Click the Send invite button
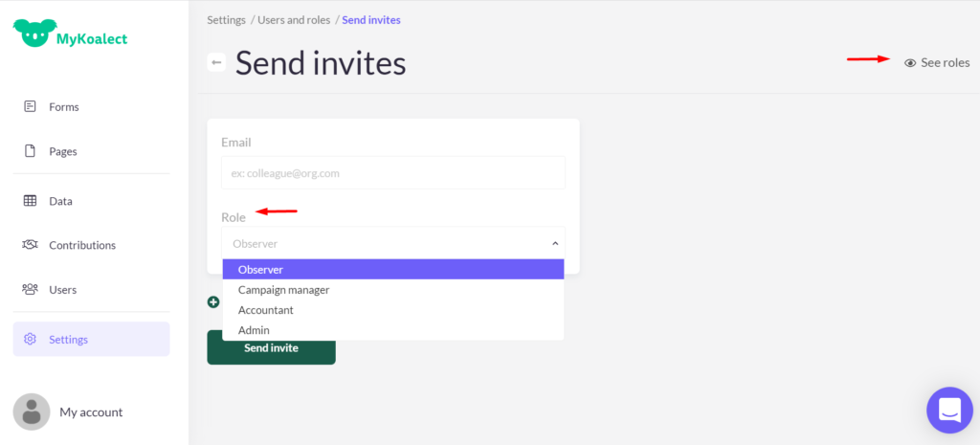 tap(271, 348)
